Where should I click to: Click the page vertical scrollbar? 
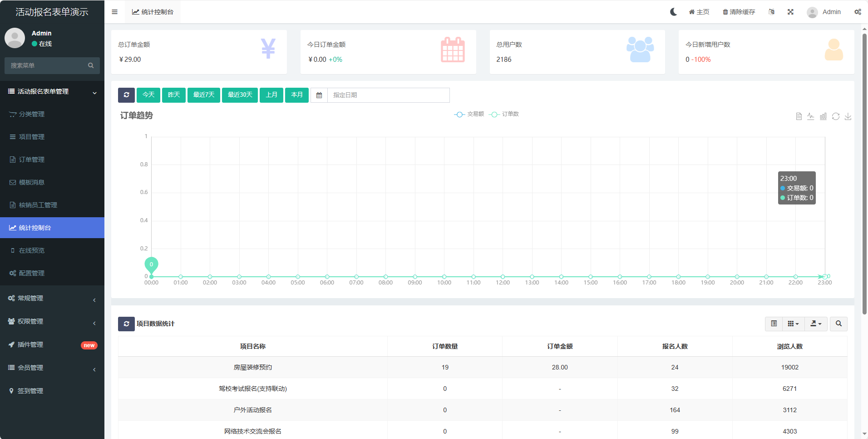pyautogui.click(x=864, y=173)
